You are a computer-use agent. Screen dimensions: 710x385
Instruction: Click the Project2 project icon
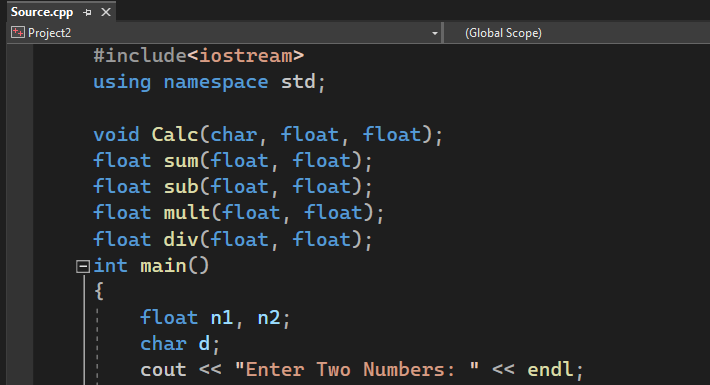point(18,33)
